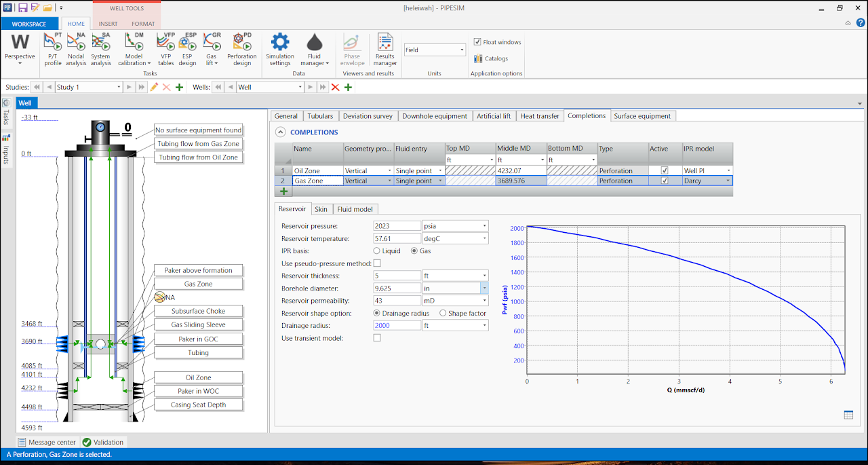The height and width of the screenshot is (465, 868).
Task: Switch to Downhole equipment tab
Action: click(435, 116)
